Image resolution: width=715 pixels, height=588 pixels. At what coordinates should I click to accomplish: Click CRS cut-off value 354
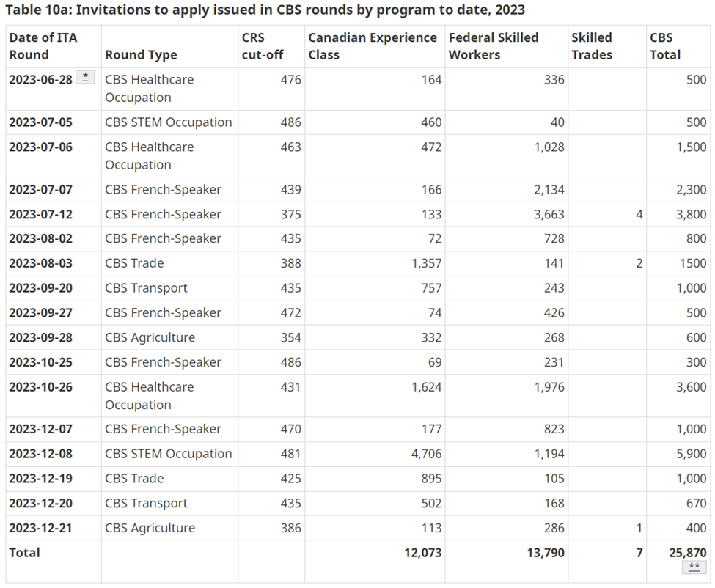point(290,337)
